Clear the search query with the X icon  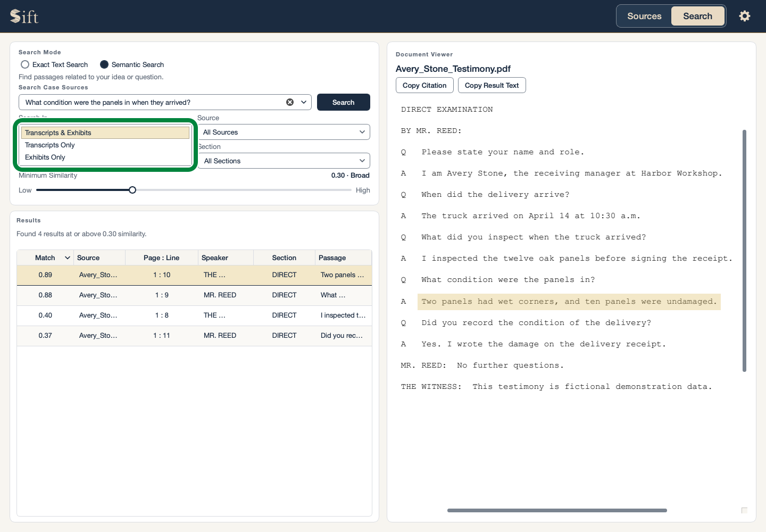[290, 102]
